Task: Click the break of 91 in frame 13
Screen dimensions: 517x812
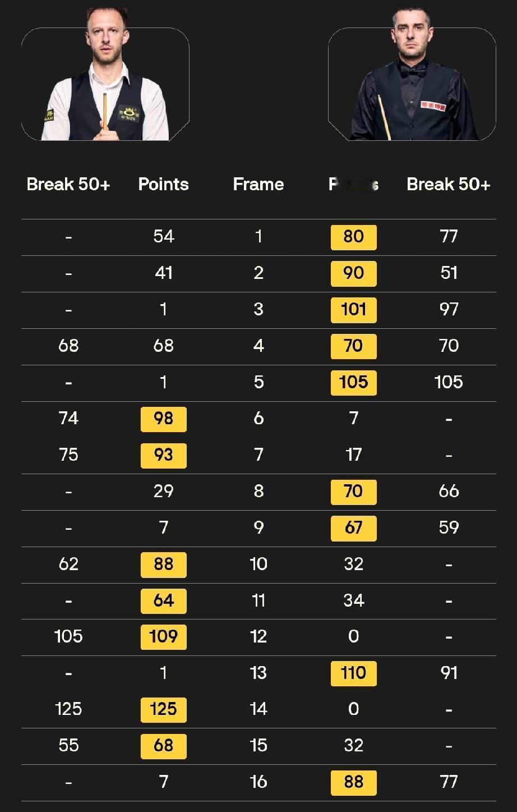Action: 449,673
